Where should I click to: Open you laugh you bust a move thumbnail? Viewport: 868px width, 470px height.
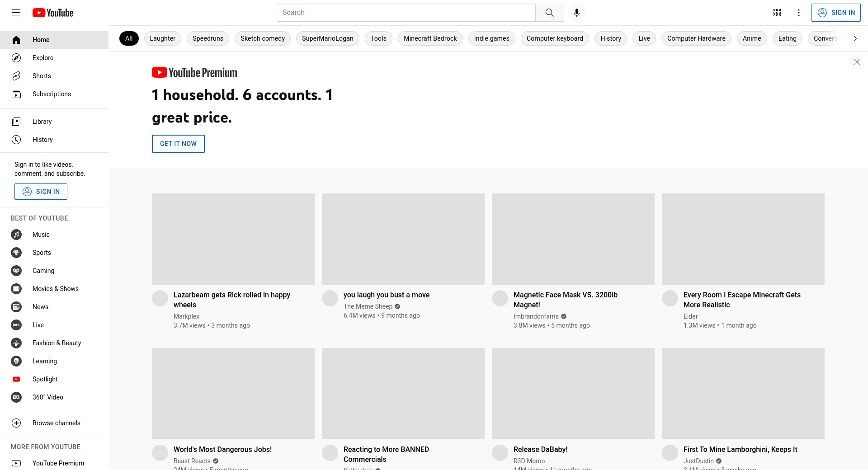[403, 239]
